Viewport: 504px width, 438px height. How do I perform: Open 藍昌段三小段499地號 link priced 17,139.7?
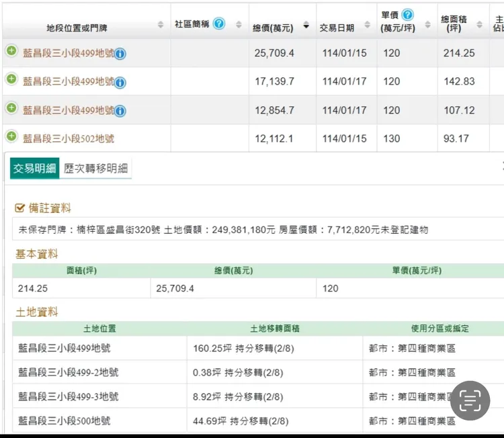[x=69, y=82]
